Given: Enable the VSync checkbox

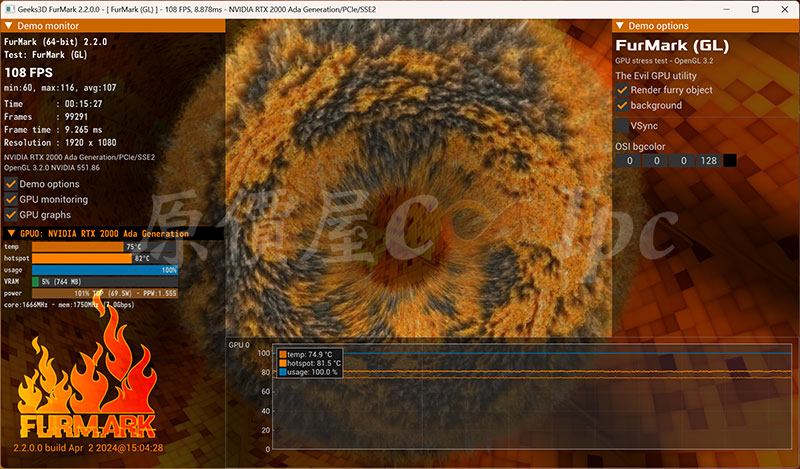Looking at the screenshot, I should pyautogui.click(x=621, y=126).
